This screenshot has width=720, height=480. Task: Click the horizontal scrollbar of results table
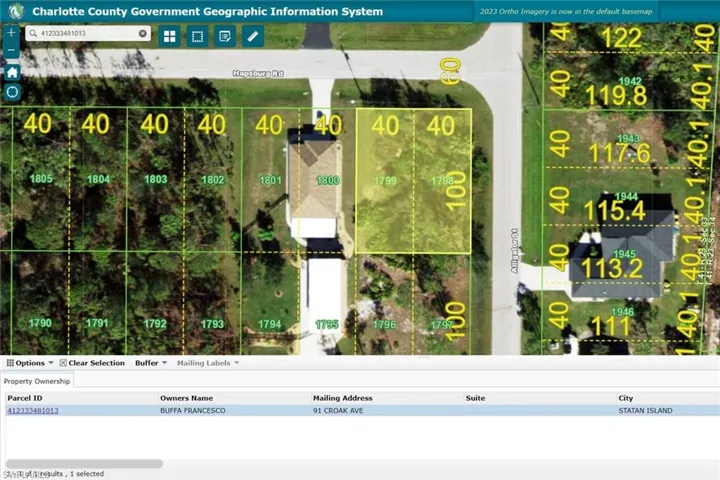coord(84,463)
